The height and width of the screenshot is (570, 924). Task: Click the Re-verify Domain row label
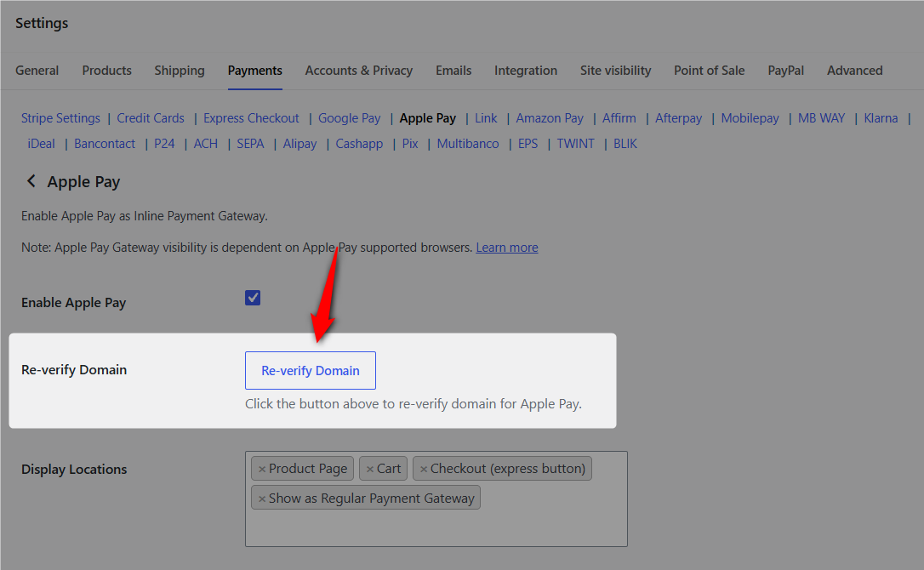click(74, 369)
